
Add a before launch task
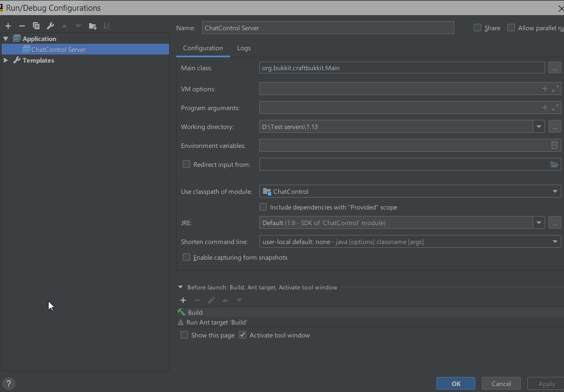183,300
